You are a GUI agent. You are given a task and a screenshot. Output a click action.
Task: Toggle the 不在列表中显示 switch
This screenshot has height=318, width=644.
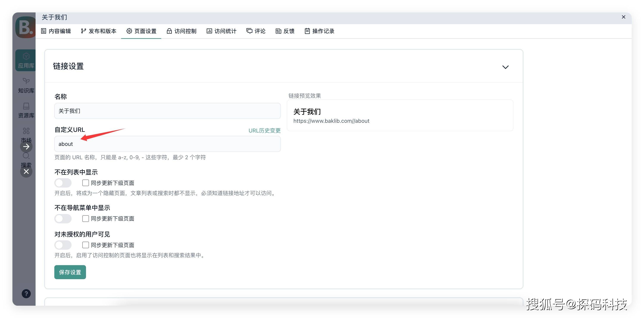pos(63,183)
